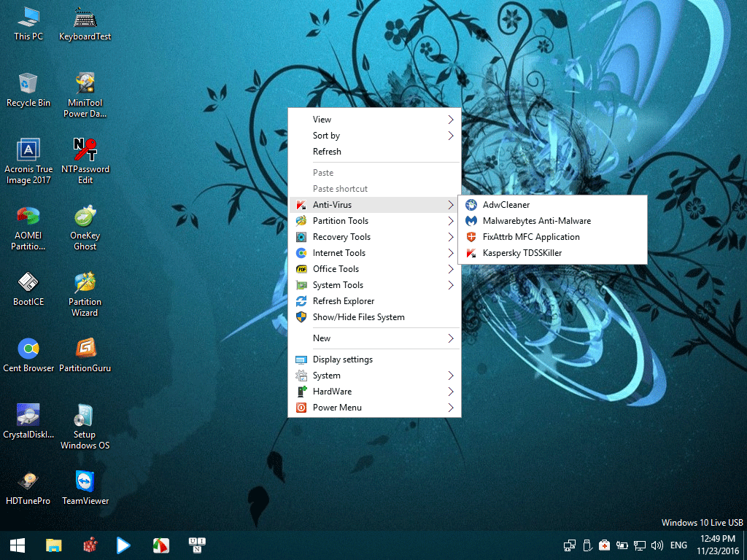Launch FixAttrb MFC Application
This screenshot has height=560, width=747.
point(552,237)
